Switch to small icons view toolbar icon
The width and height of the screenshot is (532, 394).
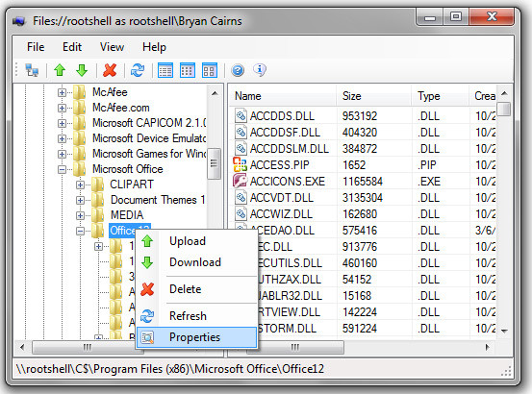[x=188, y=70]
